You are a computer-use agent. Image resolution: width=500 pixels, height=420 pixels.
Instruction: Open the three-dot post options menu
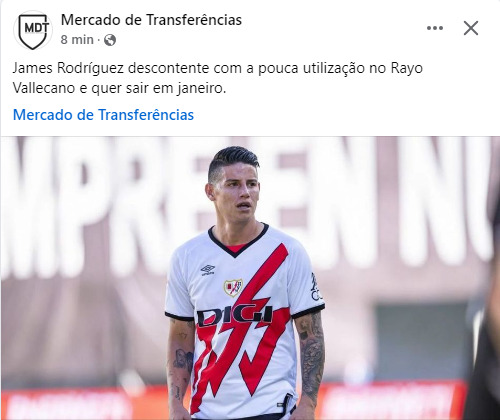435,28
